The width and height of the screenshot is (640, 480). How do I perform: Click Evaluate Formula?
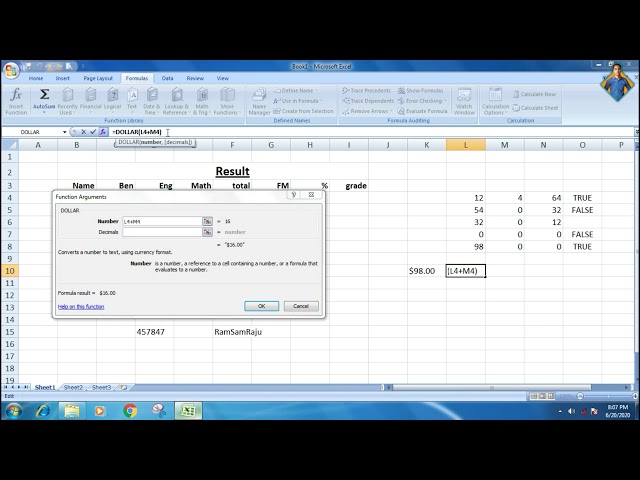[x=422, y=111]
